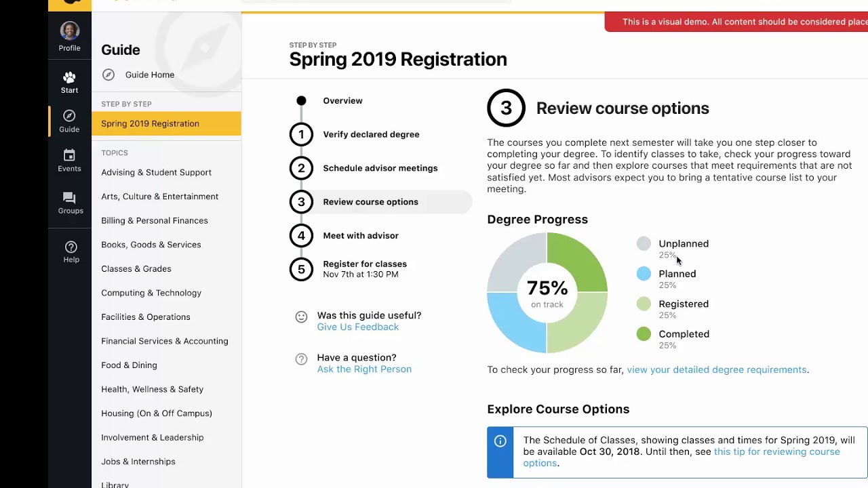Open Involvement & Leadership topic
This screenshot has width=868, height=488.
coord(153,437)
